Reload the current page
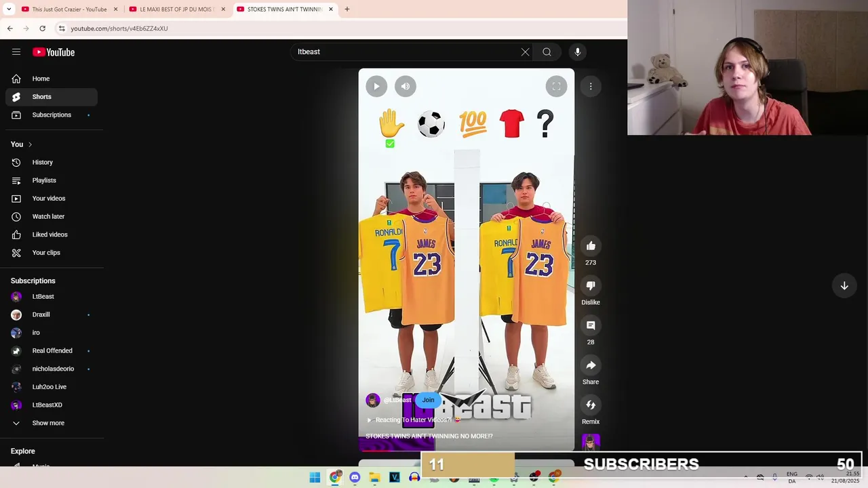 coord(42,28)
